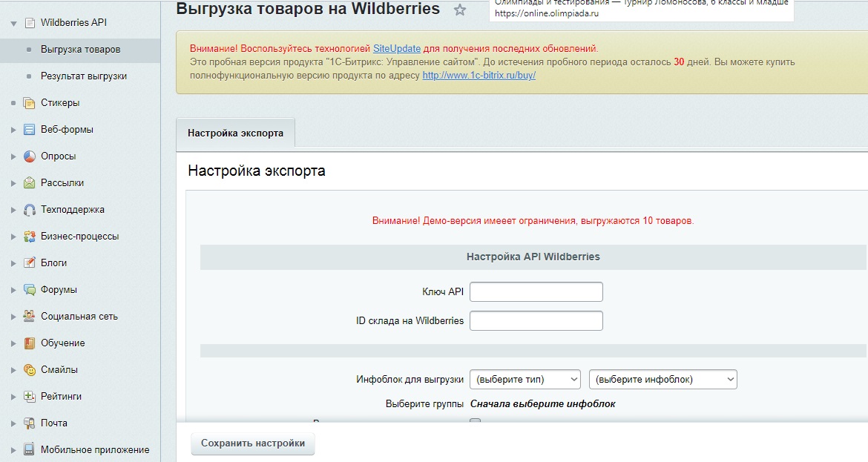This screenshot has height=462, width=868.
Task: Click the Blogs notepad icon
Action: click(30, 263)
